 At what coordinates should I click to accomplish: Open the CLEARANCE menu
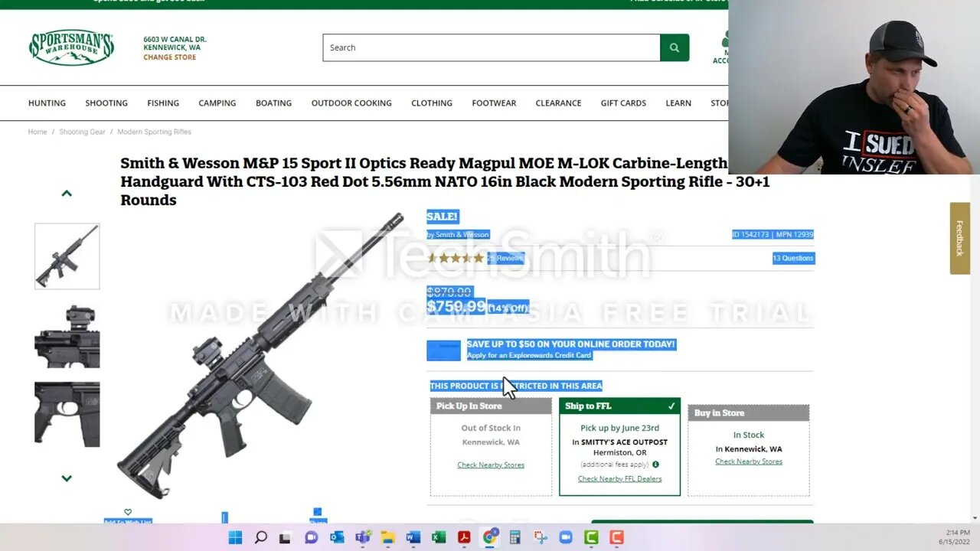coord(558,103)
